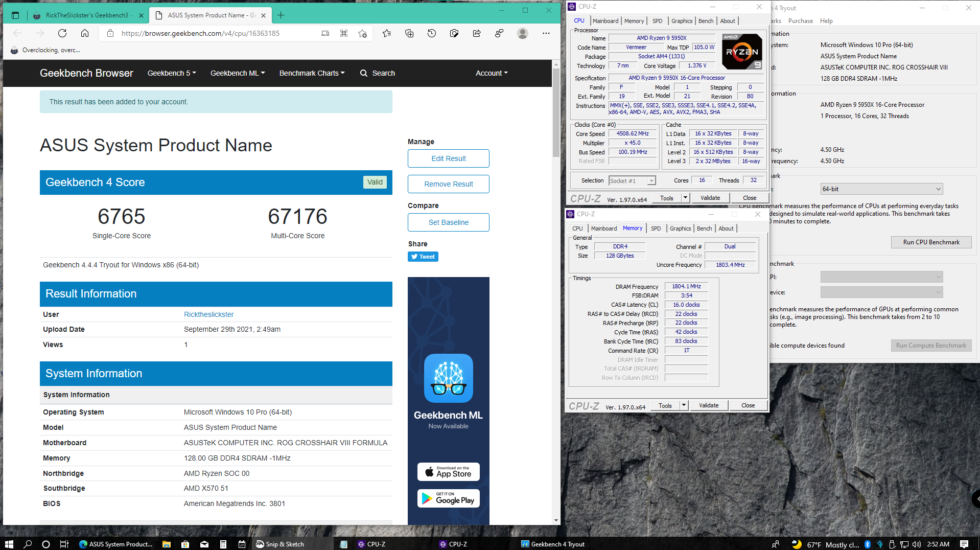Open Edge vertical tabs icon
980x550 pixels.
[15, 15]
